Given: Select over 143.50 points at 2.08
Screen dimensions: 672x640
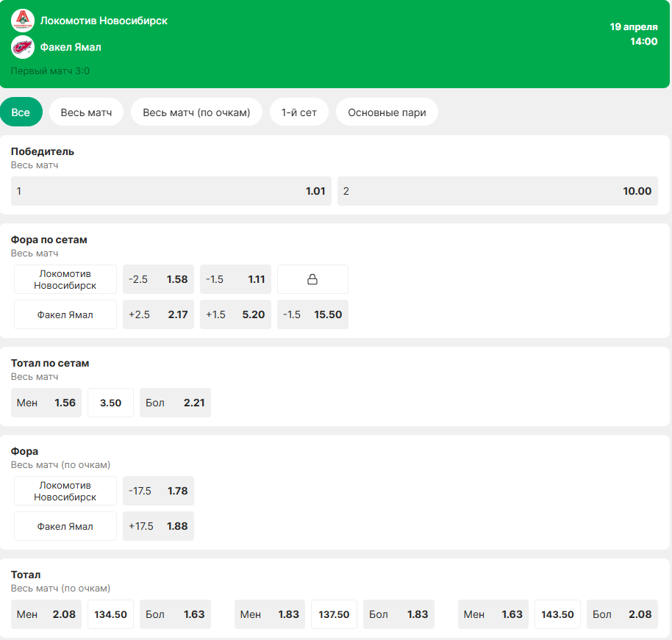Looking at the screenshot, I should [x=622, y=614].
